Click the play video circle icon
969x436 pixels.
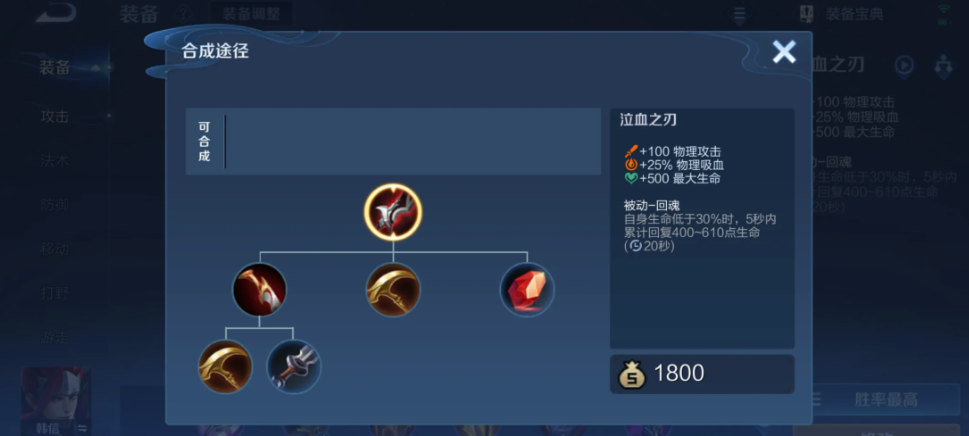click(x=904, y=66)
